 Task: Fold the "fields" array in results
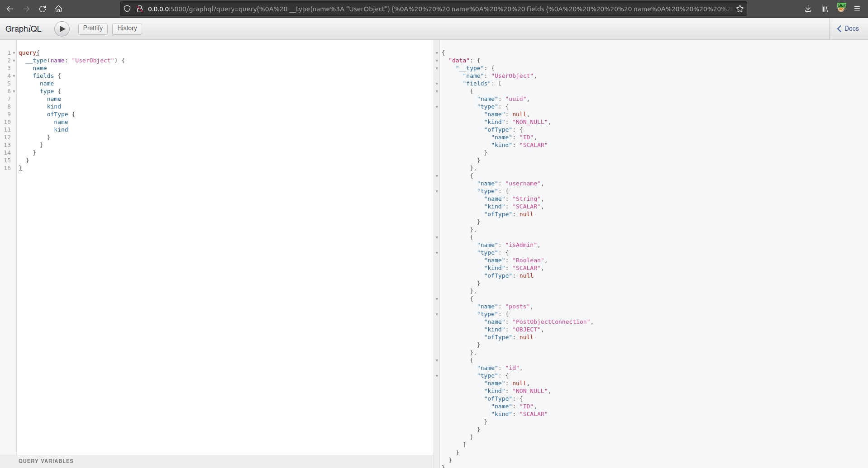click(x=437, y=84)
